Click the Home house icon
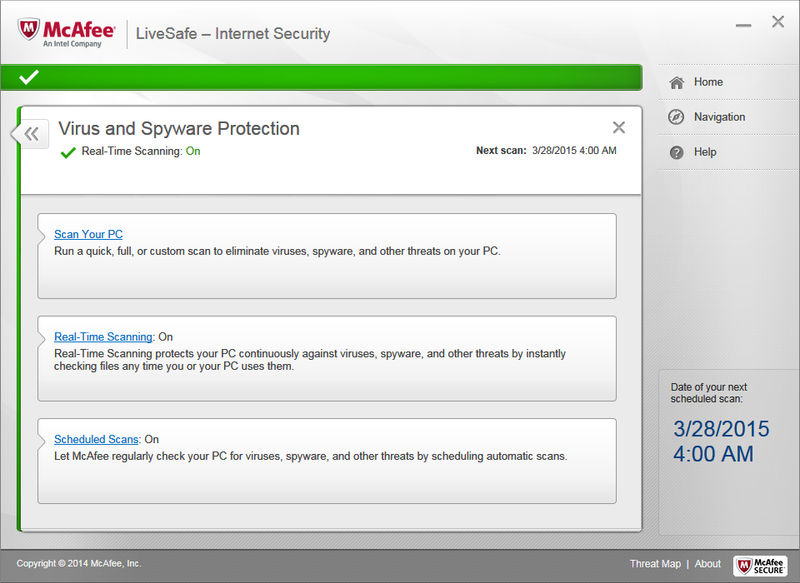Viewport: 800px width, 583px height. click(677, 83)
